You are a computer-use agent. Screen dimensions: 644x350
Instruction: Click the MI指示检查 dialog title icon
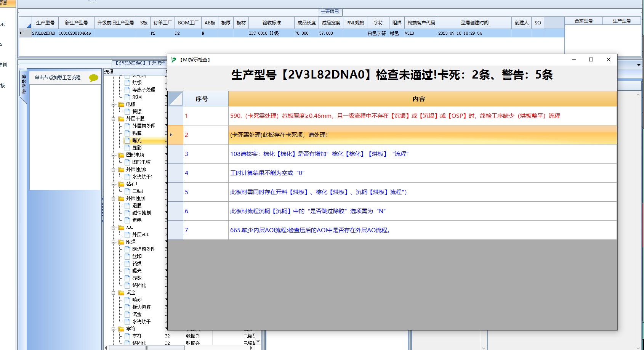(x=173, y=59)
